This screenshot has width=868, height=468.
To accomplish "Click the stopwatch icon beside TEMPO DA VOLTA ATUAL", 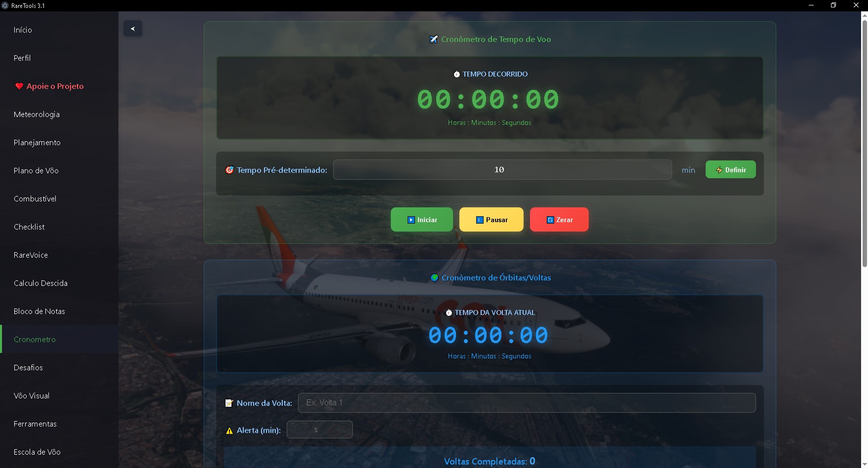I will (x=449, y=312).
